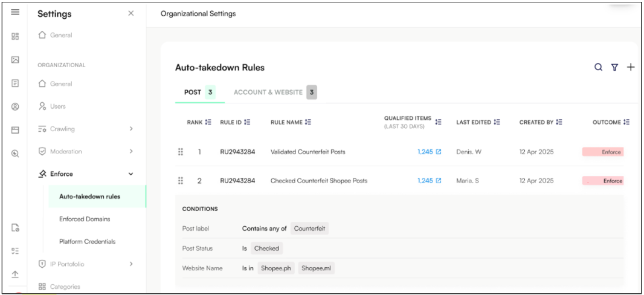Sort by Qualified Items column icon

coord(438,122)
